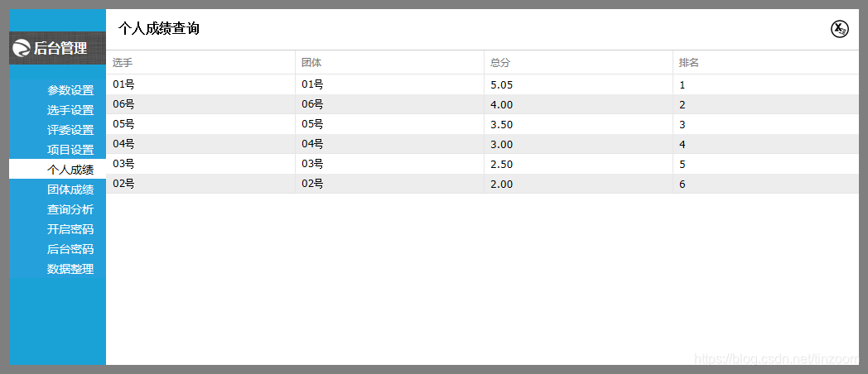
Task: Click 团体 cell 04号
Action: [389, 144]
